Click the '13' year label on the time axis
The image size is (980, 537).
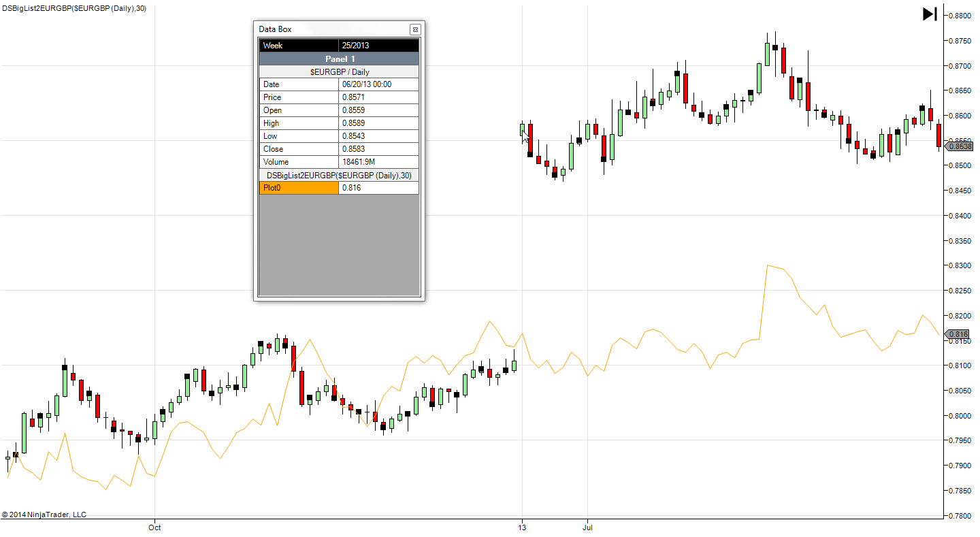(x=522, y=527)
